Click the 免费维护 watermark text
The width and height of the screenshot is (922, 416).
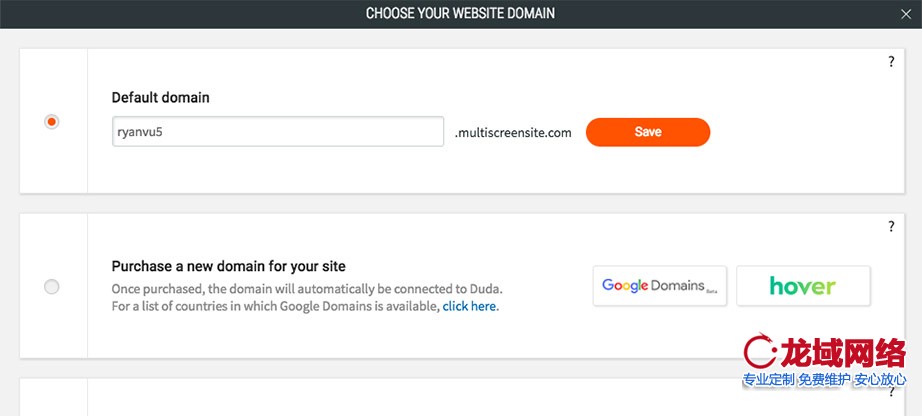click(824, 380)
